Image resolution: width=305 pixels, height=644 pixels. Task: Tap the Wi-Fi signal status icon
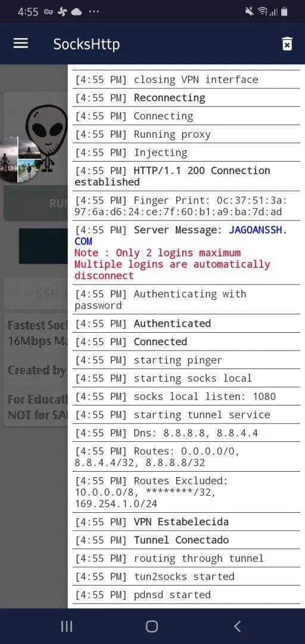(x=263, y=12)
